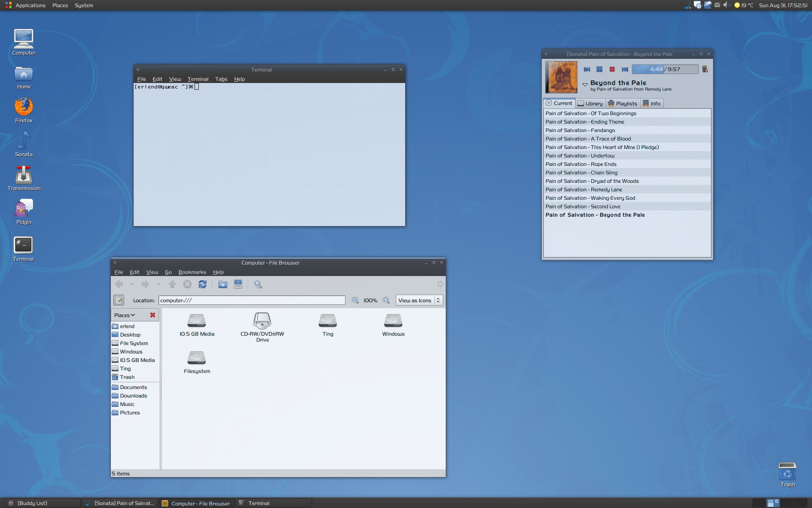Click the Computer toolbar icon
812x508 pixels.
click(x=238, y=284)
